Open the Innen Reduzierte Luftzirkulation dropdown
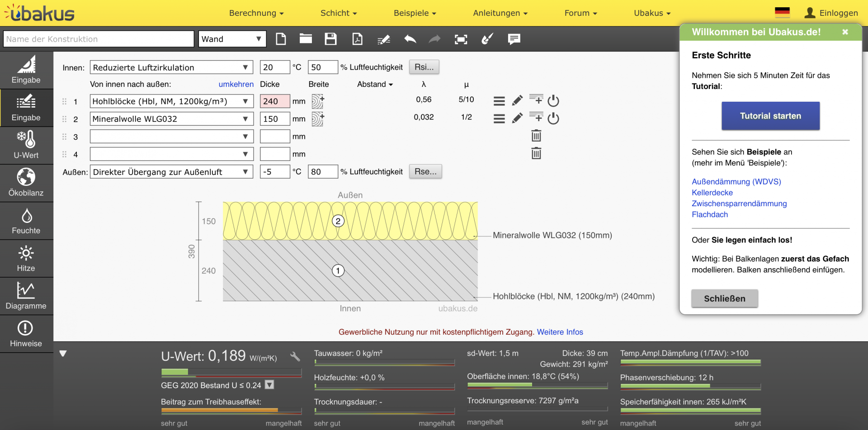 pos(171,67)
